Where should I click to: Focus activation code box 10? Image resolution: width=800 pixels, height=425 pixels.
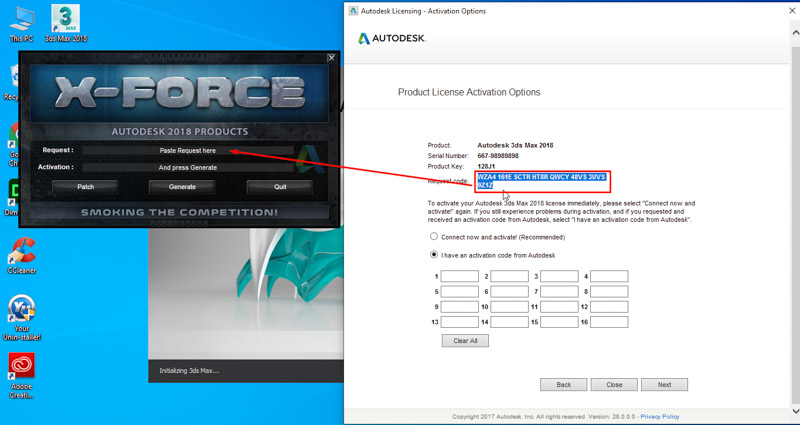pyautogui.click(x=510, y=307)
